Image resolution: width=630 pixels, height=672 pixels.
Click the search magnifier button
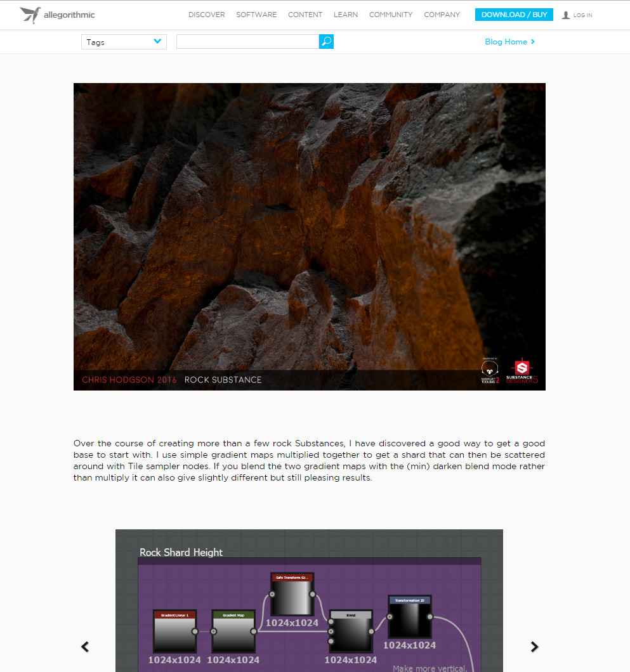click(326, 42)
